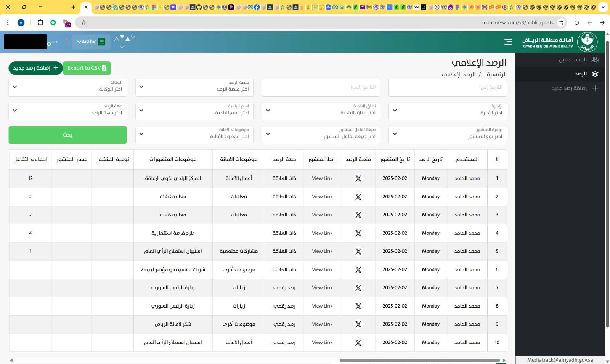Open the نوعية المنشور post type dropdown

448,135
